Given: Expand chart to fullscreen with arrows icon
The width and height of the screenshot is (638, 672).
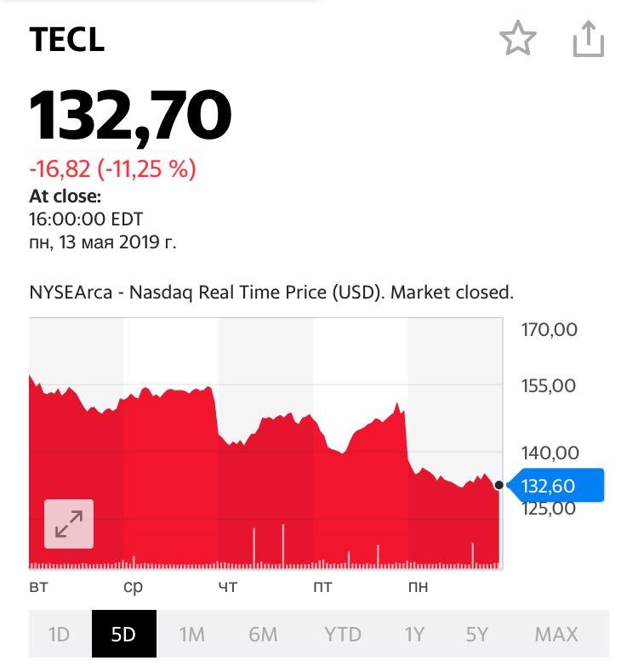Looking at the screenshot, I should click(x=69, y=524).
